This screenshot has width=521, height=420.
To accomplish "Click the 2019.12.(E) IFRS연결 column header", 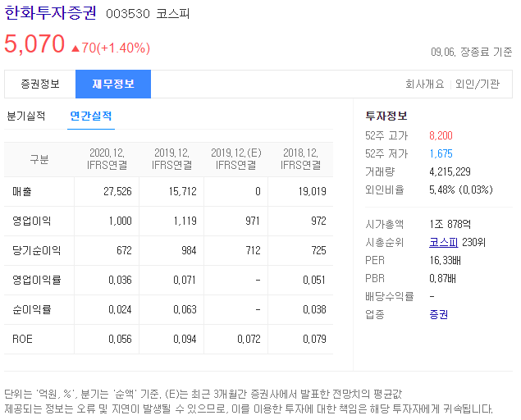I will (x=236, y=159).
